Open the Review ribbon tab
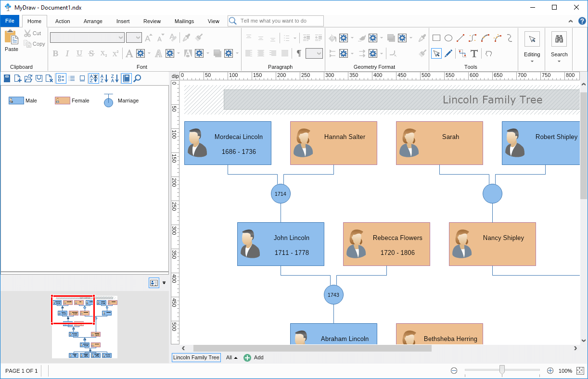 click(152, 21)
